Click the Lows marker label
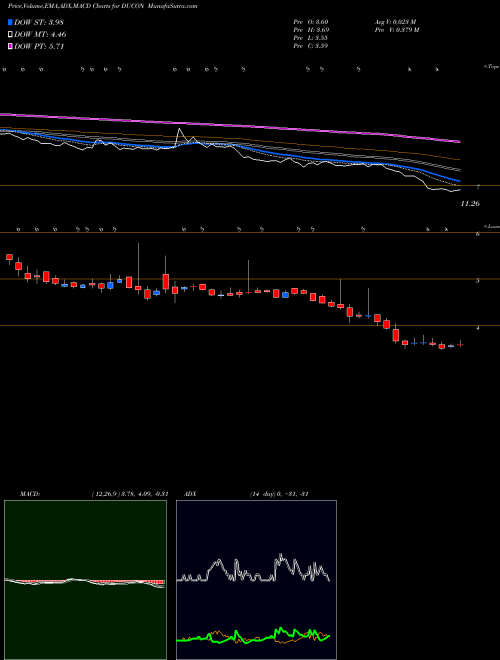 pyautogui.click(x=492, y=226)
